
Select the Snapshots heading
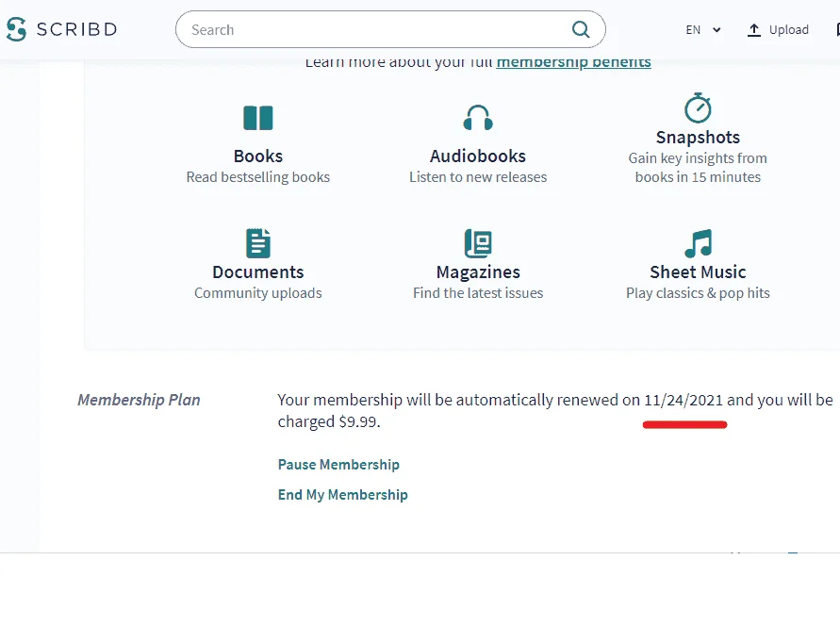tap(698, 138)
